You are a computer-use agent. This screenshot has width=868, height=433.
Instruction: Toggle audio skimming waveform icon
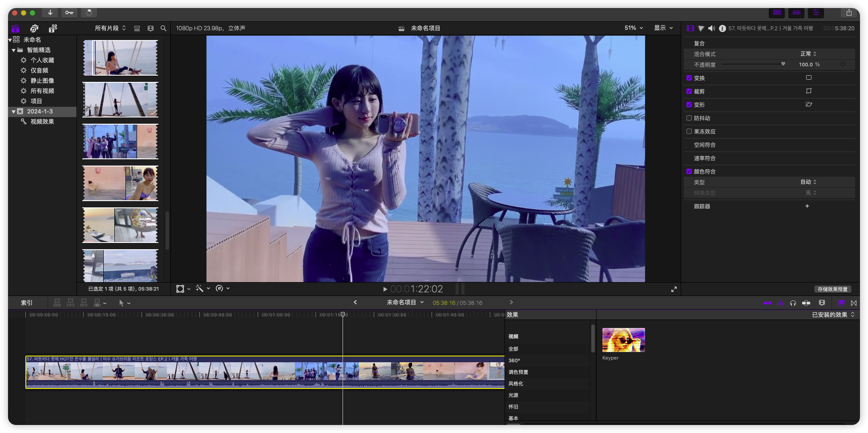780,303
